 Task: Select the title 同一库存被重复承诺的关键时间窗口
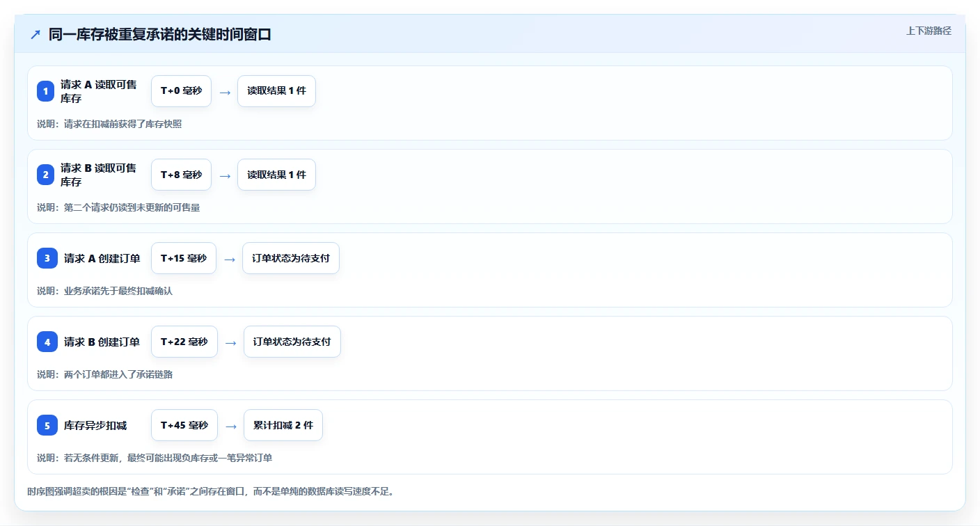click(160, 34)
